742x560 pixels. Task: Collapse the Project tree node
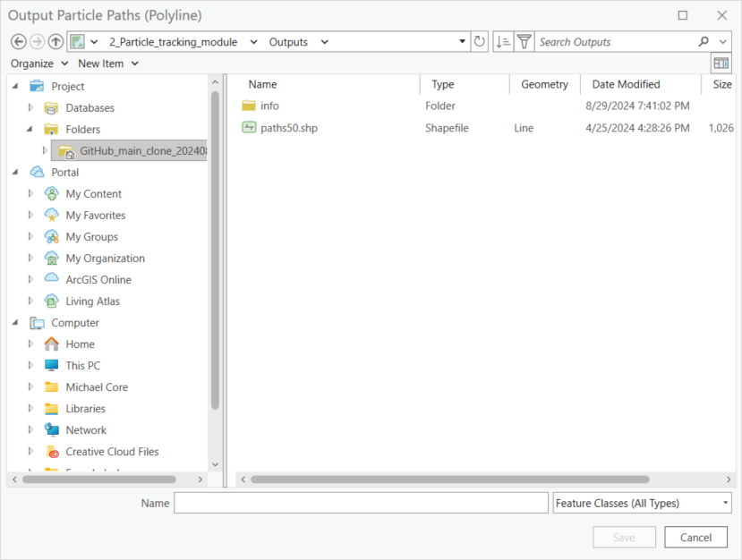tap(15, 86)
